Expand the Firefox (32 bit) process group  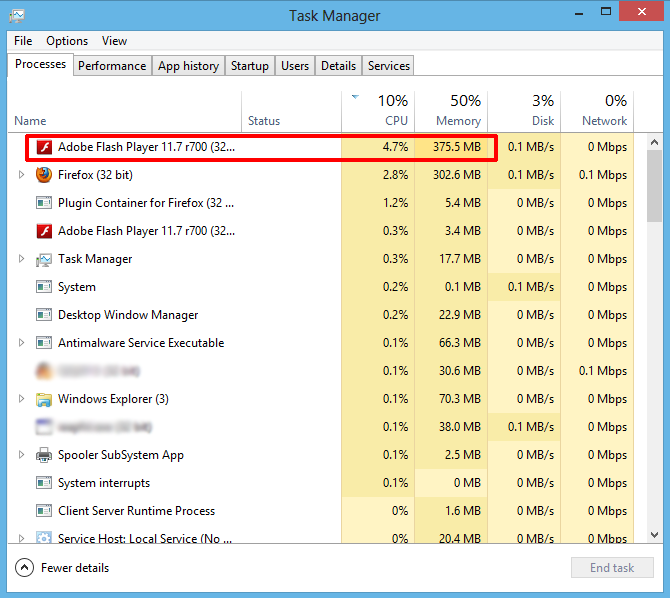coord(21,175)
